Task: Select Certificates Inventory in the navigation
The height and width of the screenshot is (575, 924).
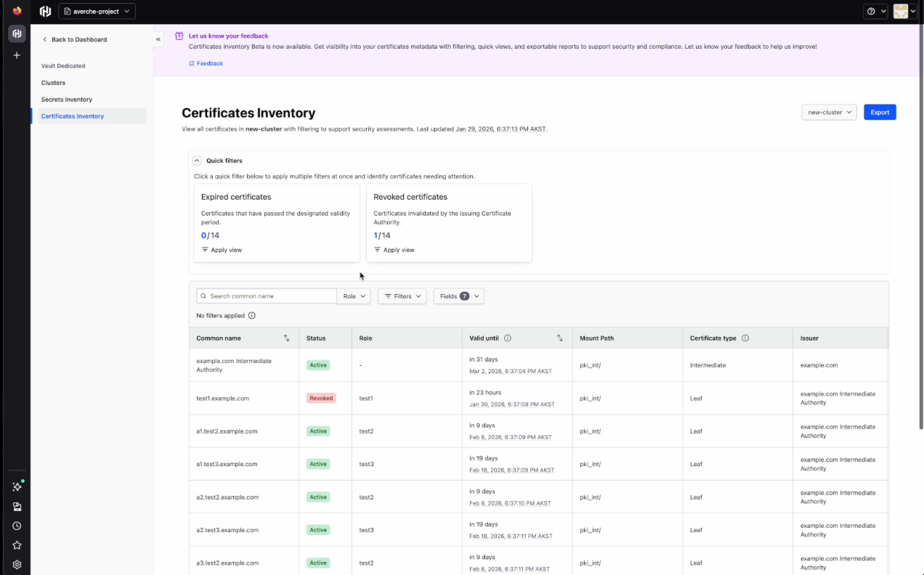Action: [72, 115]
